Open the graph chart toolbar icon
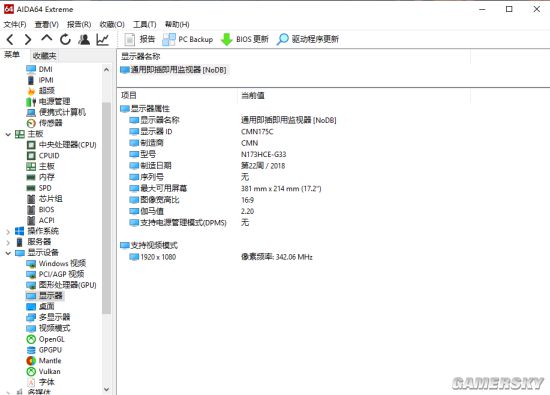 [x=102, y=39]
